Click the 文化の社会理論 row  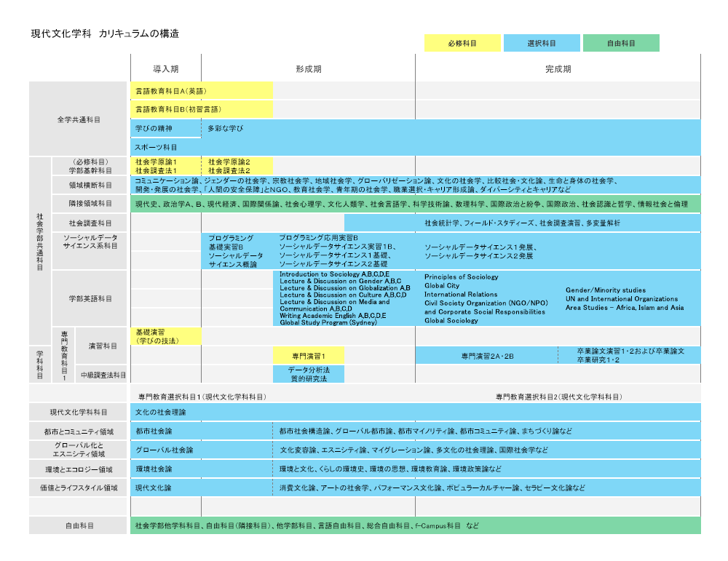point(415,413)
